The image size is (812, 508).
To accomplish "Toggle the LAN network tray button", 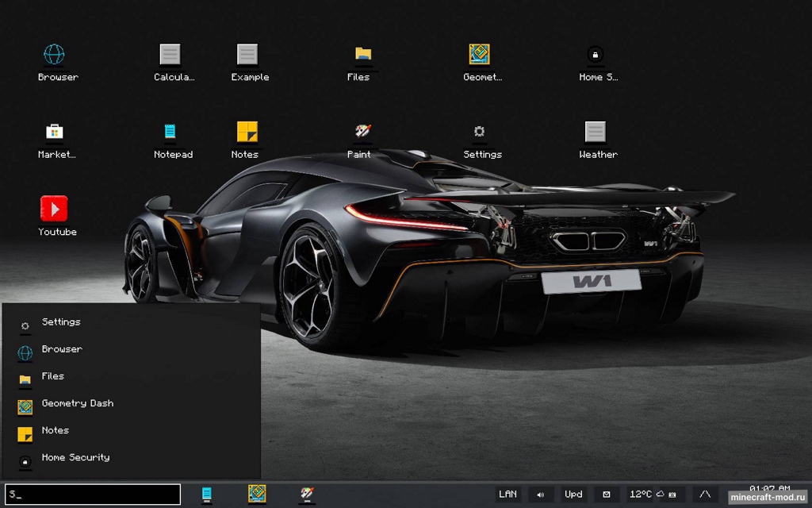I will pos(507,495).
